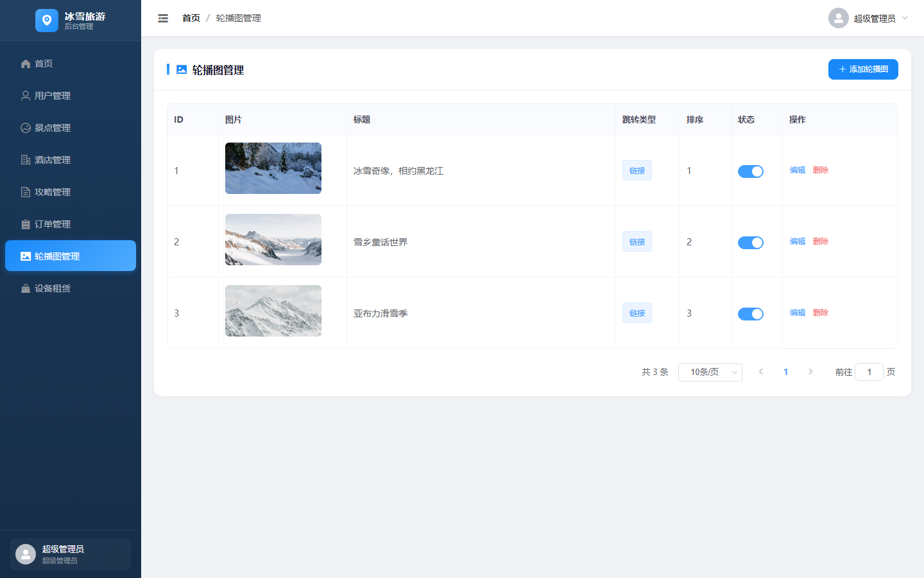This screenshot has height=578, width=924.
Task: Click the avatar in sidebar footer
Action: [x=26, y=554]
